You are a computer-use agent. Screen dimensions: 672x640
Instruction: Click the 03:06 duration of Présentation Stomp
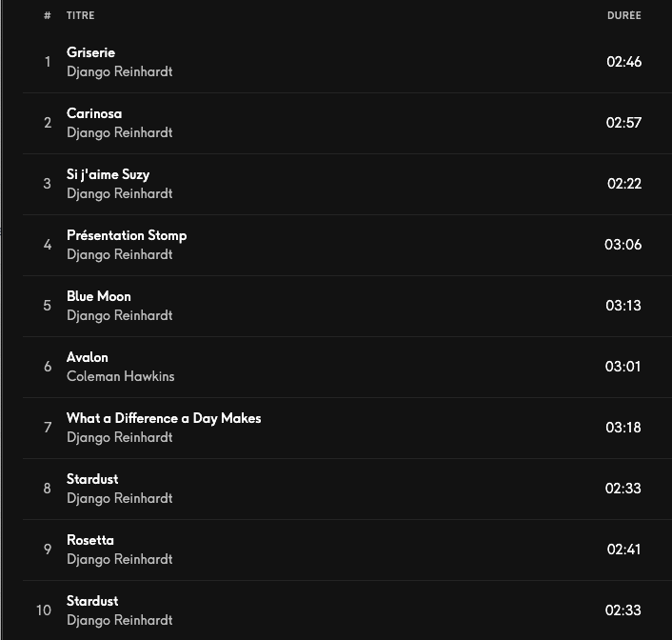click(x=623, y=245)
